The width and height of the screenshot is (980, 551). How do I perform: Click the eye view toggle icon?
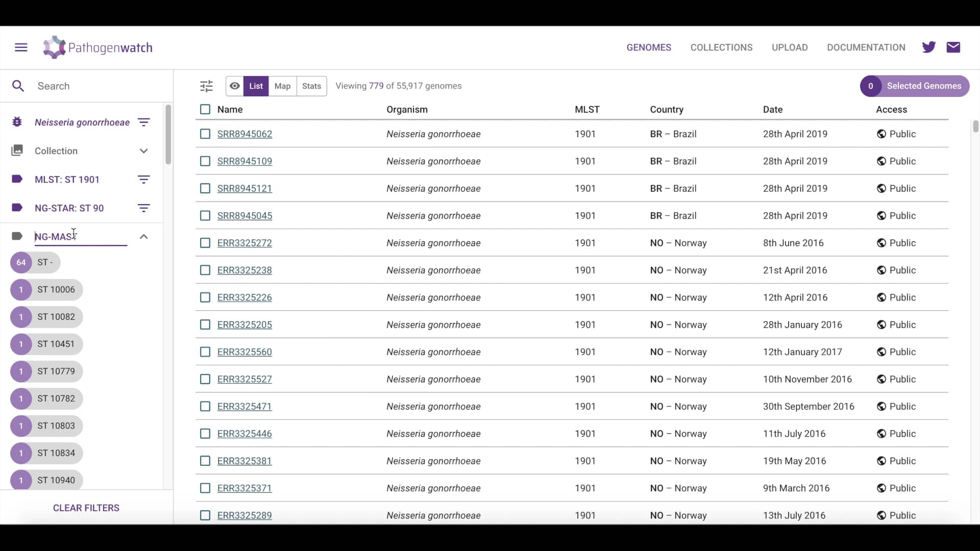[235, 86]
